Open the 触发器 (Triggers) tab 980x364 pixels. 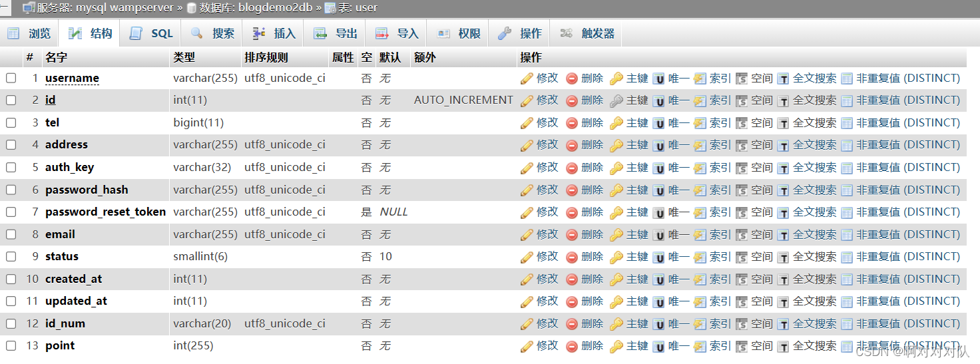pos(587,33)
